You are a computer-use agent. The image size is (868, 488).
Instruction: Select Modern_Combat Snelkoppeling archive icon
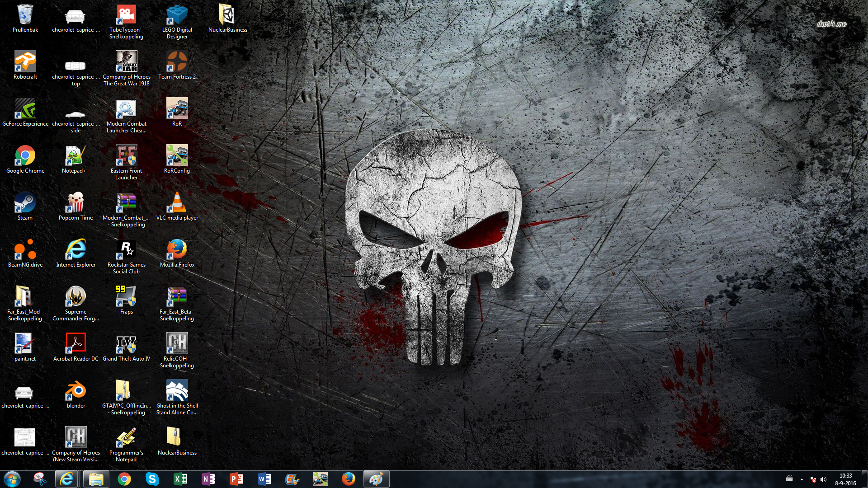[127, 210]
